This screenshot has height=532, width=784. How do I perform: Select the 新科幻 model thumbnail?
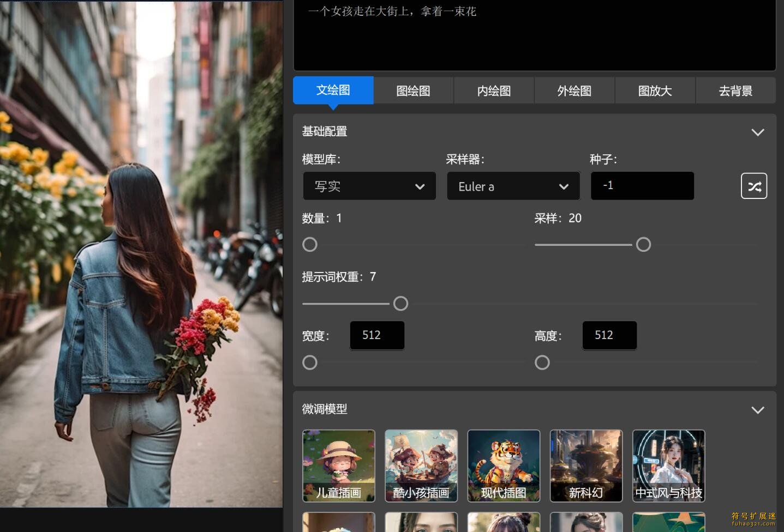586,465
